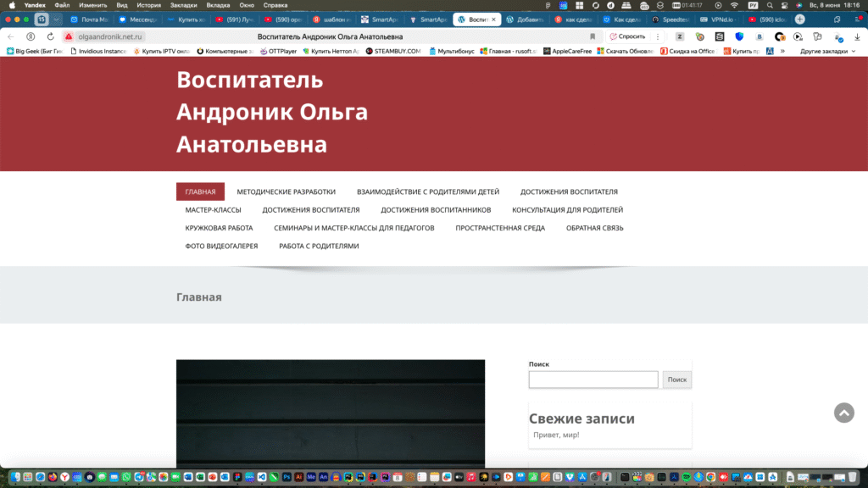Viewport: 868px width, 488px height.
Task: Click the back arrow in browser toolbar
Action: (10, 36)
